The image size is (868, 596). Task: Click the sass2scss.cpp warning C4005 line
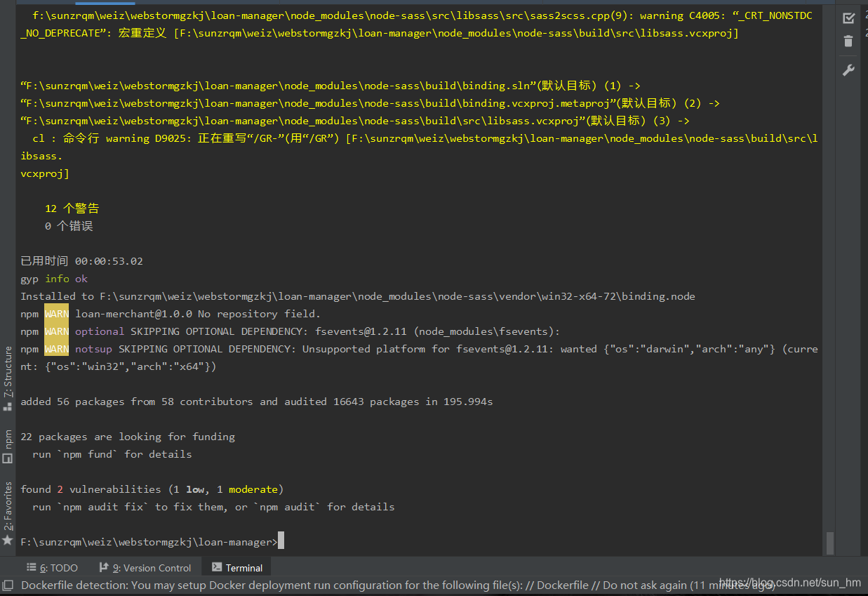click(416, 24)
